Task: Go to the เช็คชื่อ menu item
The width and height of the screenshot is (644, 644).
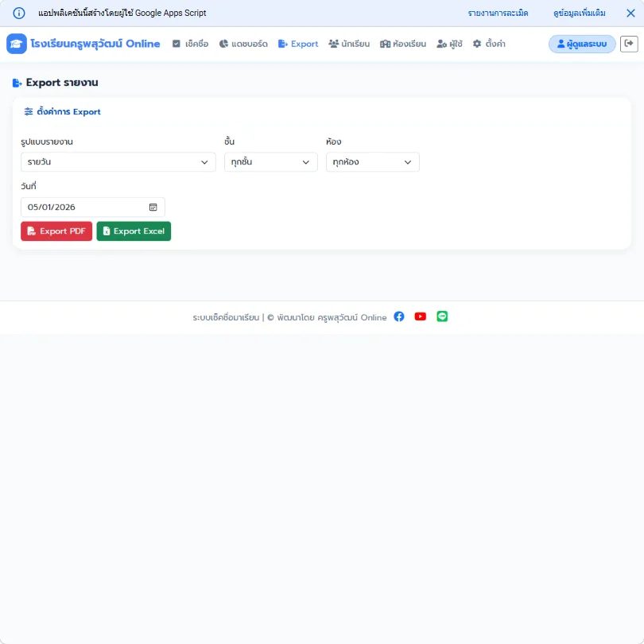Action: pyautogui.click(x=191, y=44)
